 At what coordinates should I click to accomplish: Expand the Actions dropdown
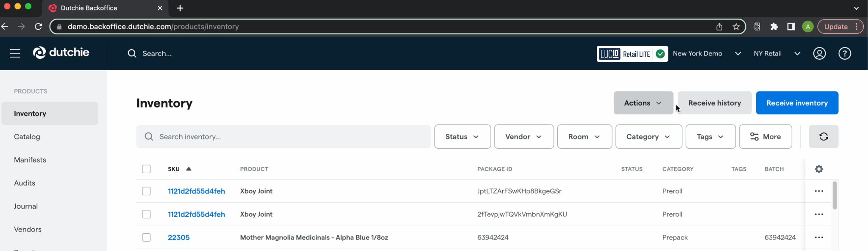tap(643, 103)
